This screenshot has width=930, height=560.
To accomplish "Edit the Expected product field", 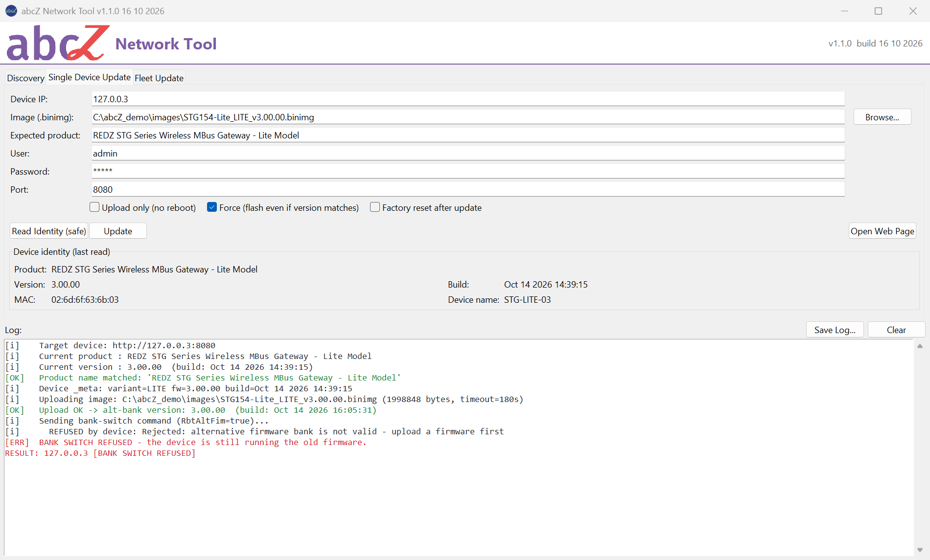I will point(468,135).
